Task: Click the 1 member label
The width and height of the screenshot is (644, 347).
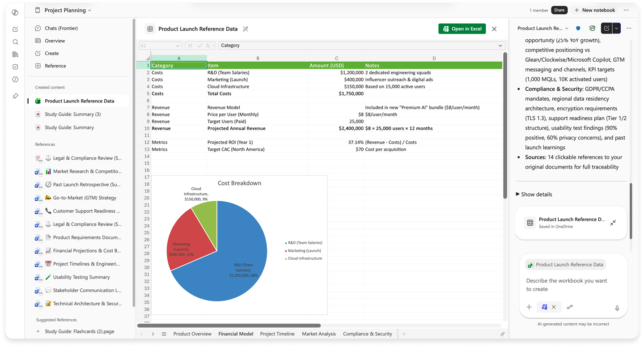Action: 538,10
